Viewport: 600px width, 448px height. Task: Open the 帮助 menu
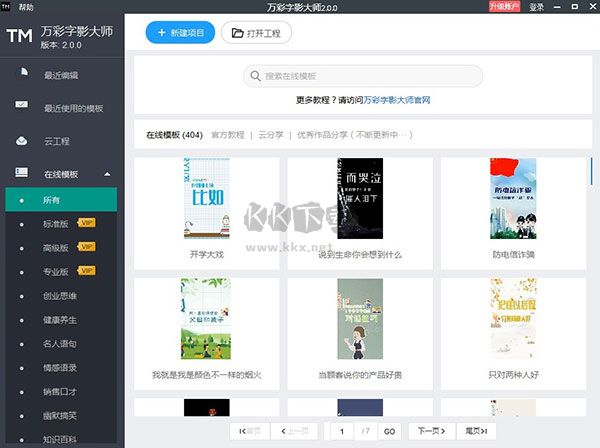[26, 7]
